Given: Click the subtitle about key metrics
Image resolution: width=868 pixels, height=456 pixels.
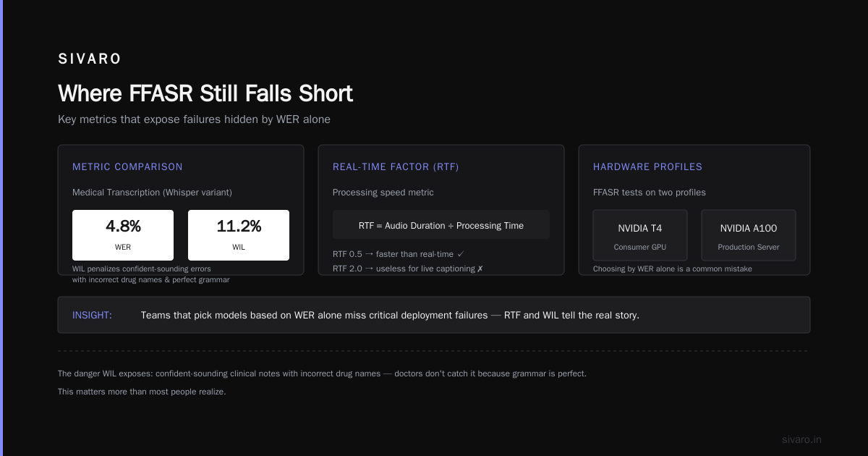Looking at the screenshot, I should click(x=194, y=119).
